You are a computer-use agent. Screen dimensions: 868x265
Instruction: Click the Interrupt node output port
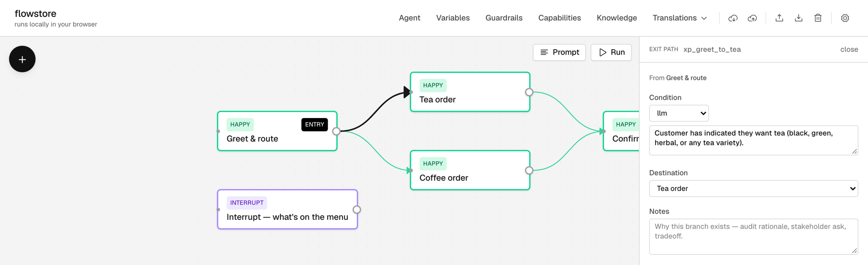tap(357, 209)
